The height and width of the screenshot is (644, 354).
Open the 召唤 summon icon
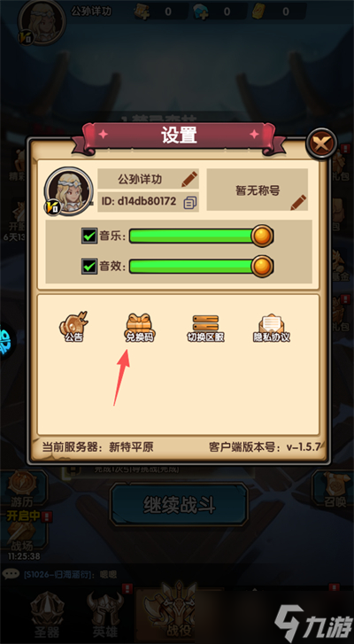point(335,489)
